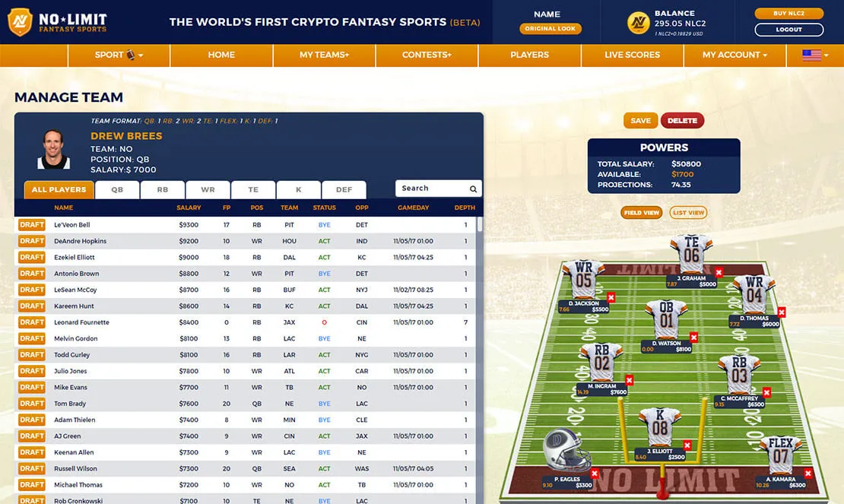Select the WR position tab
The width and height of the screenshot is (844, 504).
tap(208, 190)
